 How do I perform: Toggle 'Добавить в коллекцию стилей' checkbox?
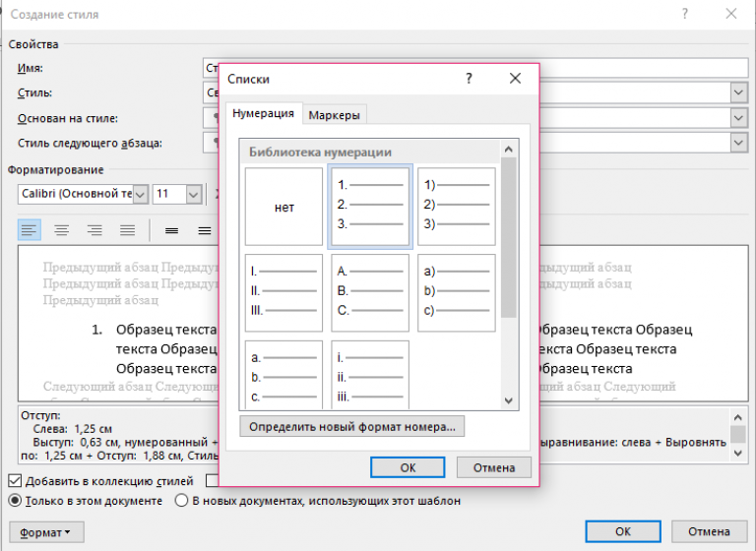(16, 481)
